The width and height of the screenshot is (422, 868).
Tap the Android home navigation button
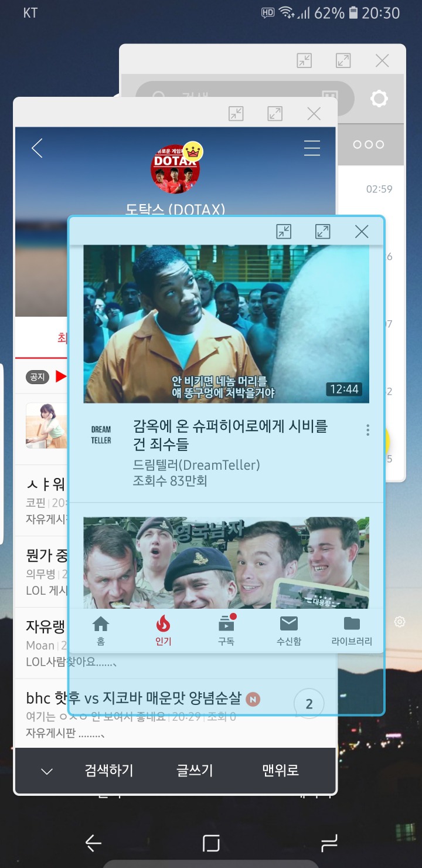(x=211, y=843)
